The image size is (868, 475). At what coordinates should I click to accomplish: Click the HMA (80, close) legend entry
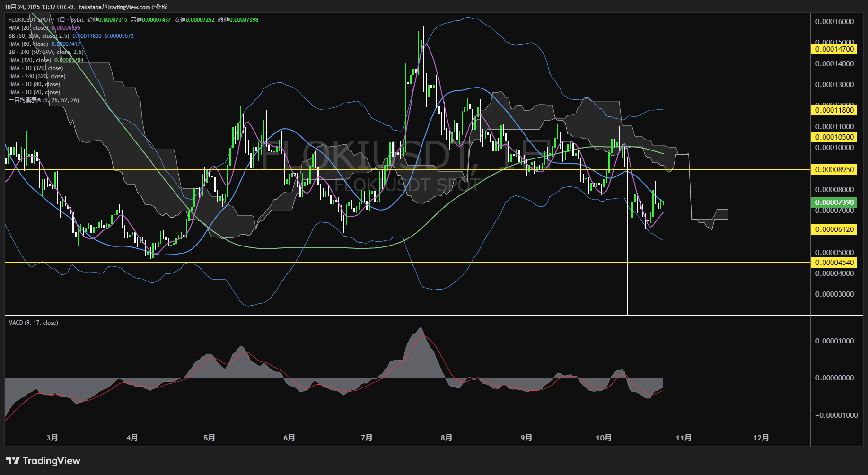(x=28, y=44)
